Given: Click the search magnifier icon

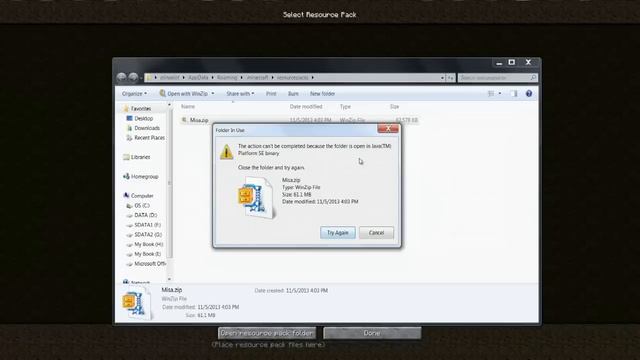Looking at the screenshot, I should (533, 77).
